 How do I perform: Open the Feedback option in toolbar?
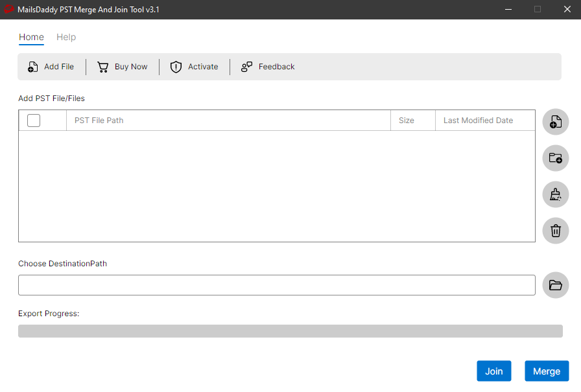coord(268,67)
